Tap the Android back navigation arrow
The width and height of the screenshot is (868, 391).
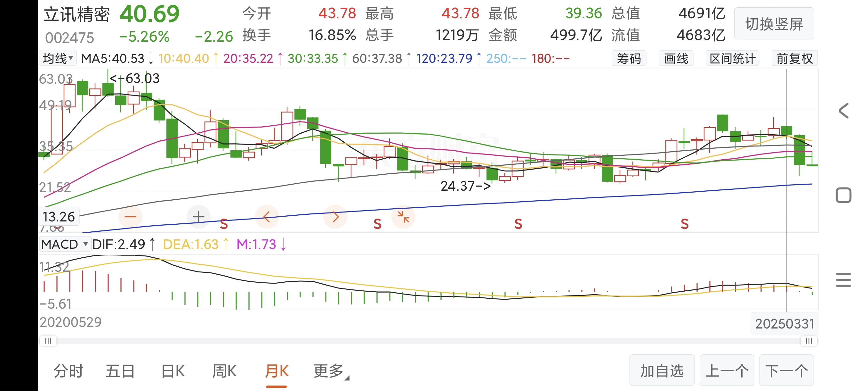(843, 111)
